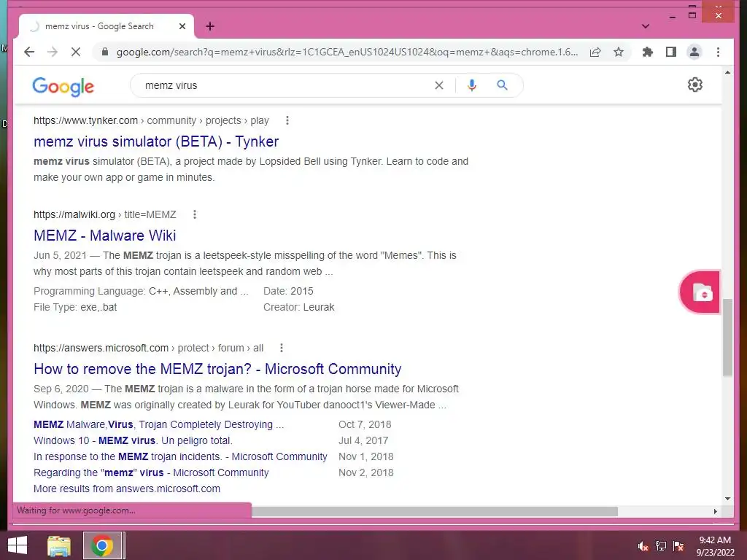Click the address bar URL

(x=347, y=52)
